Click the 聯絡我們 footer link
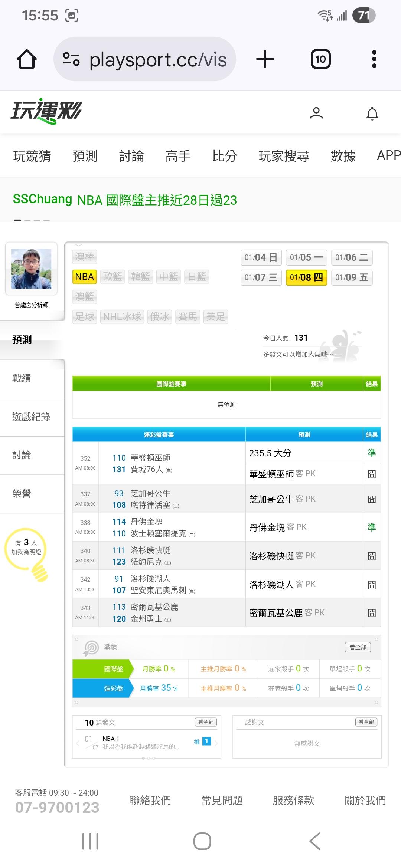Viewport: 401px width, 868px height. tap(150, 800)
